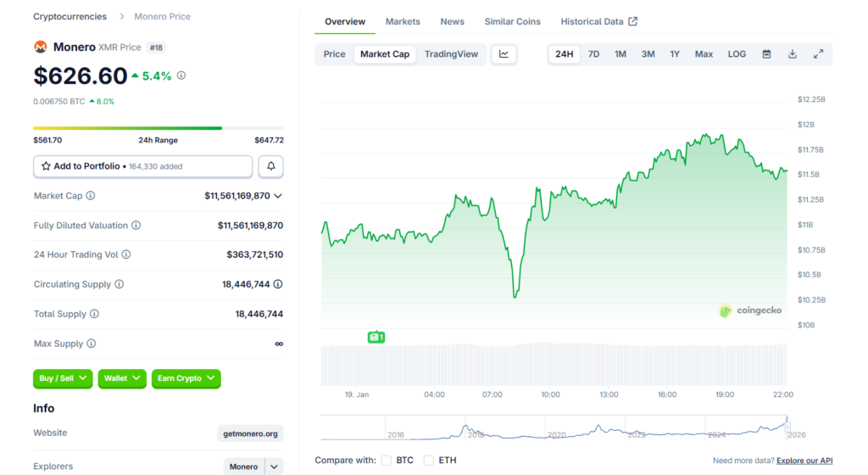
Task: Open the Buy / Sell dropdown
Action: 64,378
